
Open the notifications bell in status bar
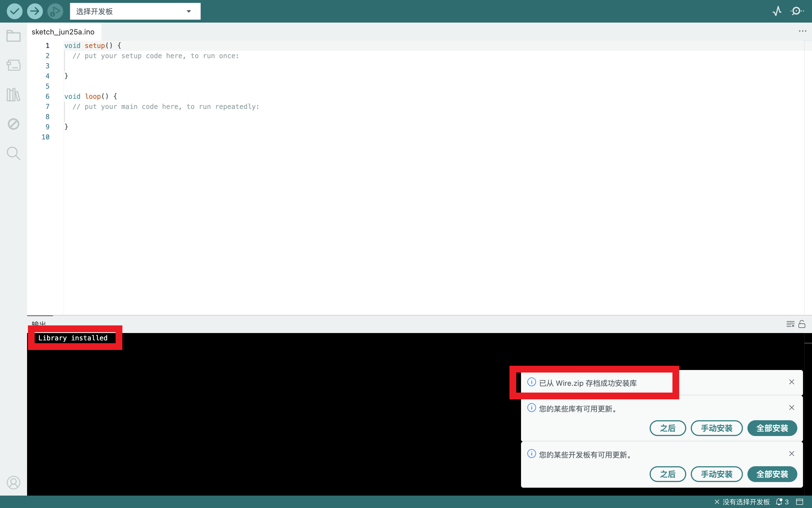782,502
